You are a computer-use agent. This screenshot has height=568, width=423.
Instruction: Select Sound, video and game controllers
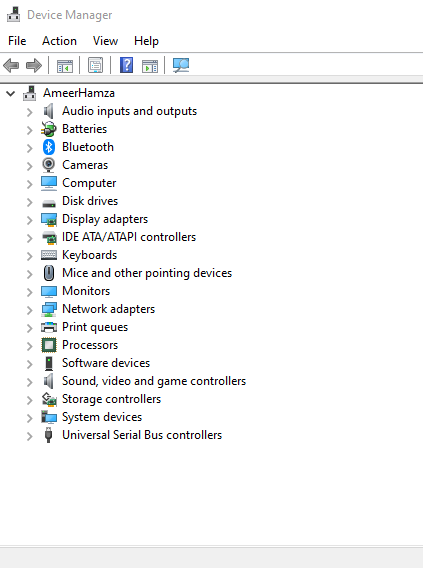(x=154, y=381)
